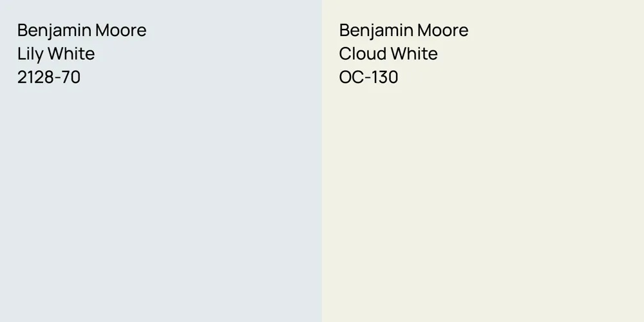This screenshot has width=644, height=322.
Task: Click word Moore on the right swatch
Action: tap(442, 30)
